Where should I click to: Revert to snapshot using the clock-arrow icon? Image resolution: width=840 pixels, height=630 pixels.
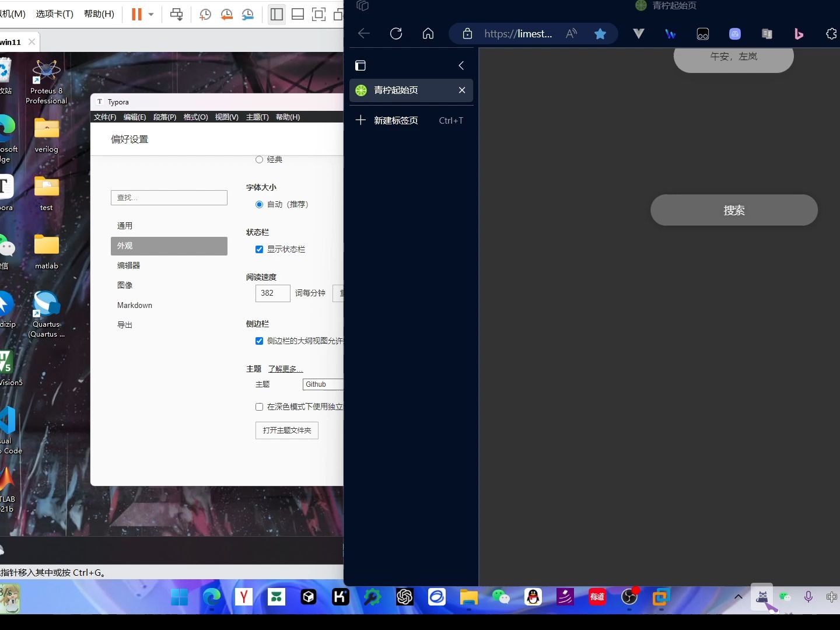pos(226,14)
